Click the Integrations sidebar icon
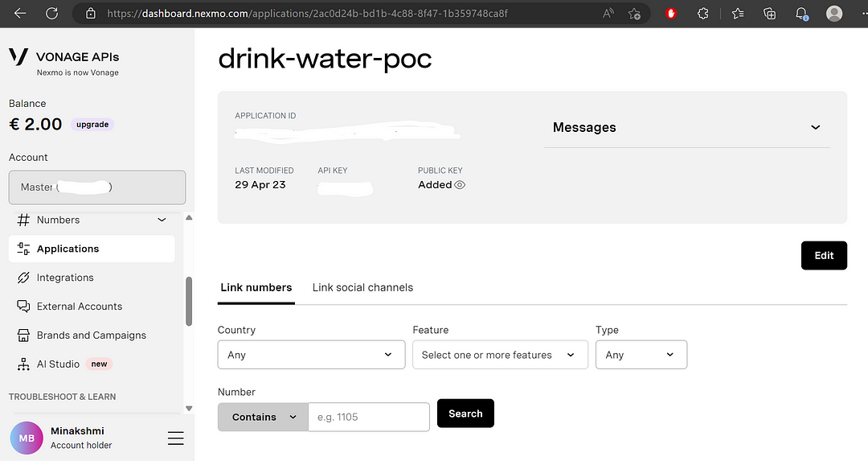This screenshot has width=868, height=461. click(23, 278)
